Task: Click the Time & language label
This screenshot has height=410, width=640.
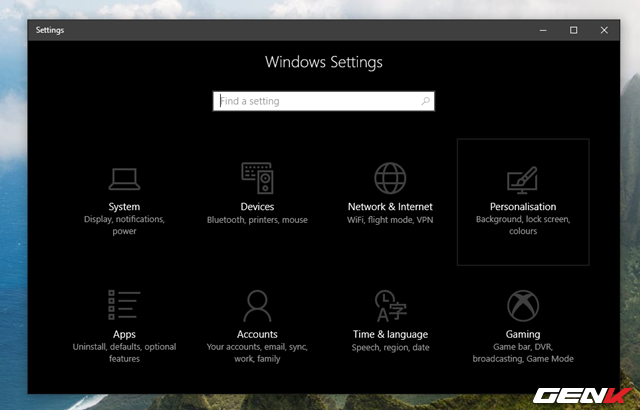Action: pyautogui.click(x=390, y=335)
